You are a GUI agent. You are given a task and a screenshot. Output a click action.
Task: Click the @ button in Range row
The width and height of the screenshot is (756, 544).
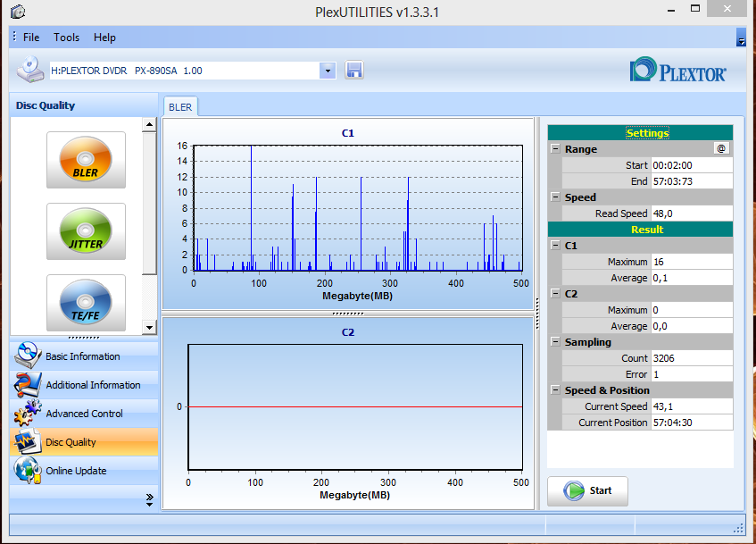[721, 148]
